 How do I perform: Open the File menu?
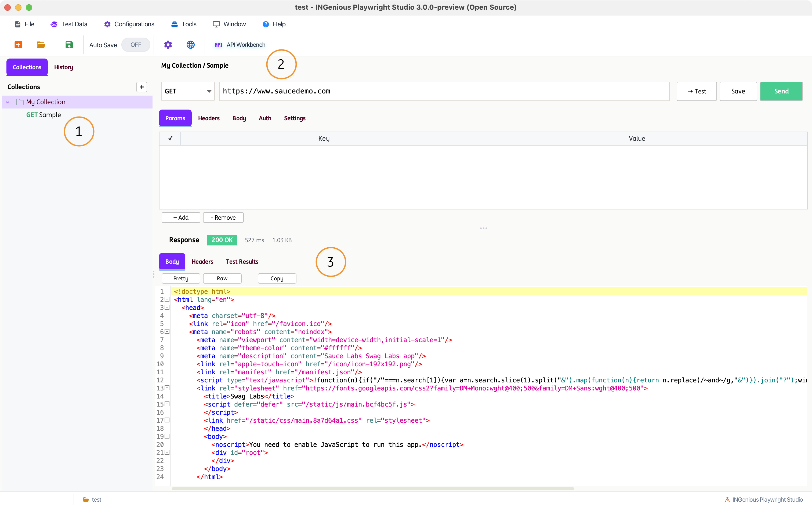[x=24, y=24]
